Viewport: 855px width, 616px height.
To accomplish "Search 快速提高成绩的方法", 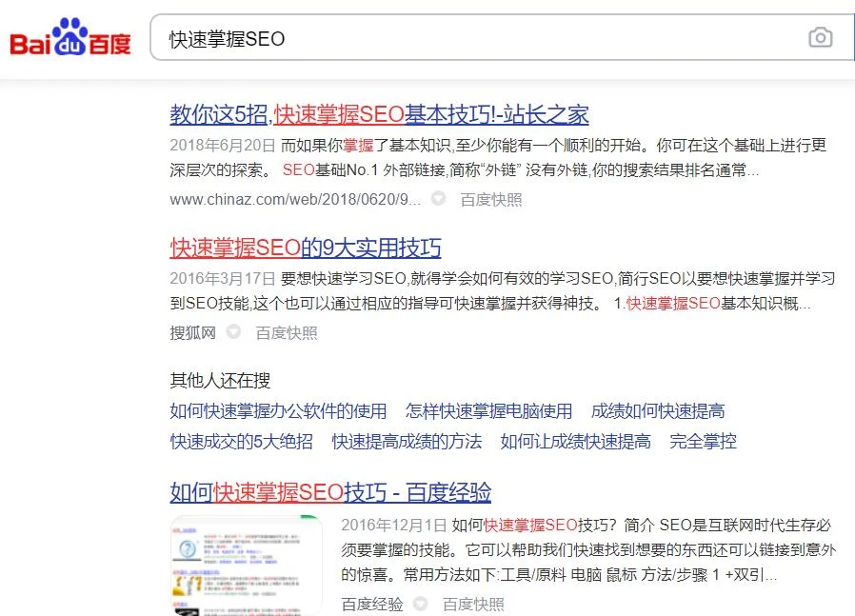I will (x=407, y=442).
